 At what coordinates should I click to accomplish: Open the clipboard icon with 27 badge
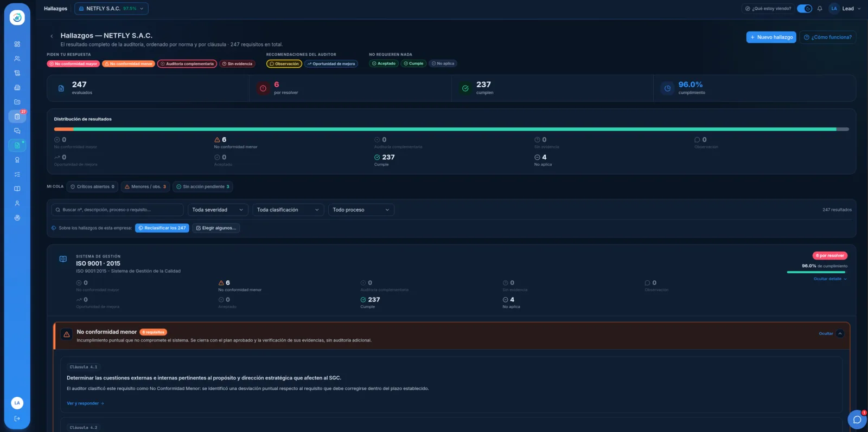17,116
